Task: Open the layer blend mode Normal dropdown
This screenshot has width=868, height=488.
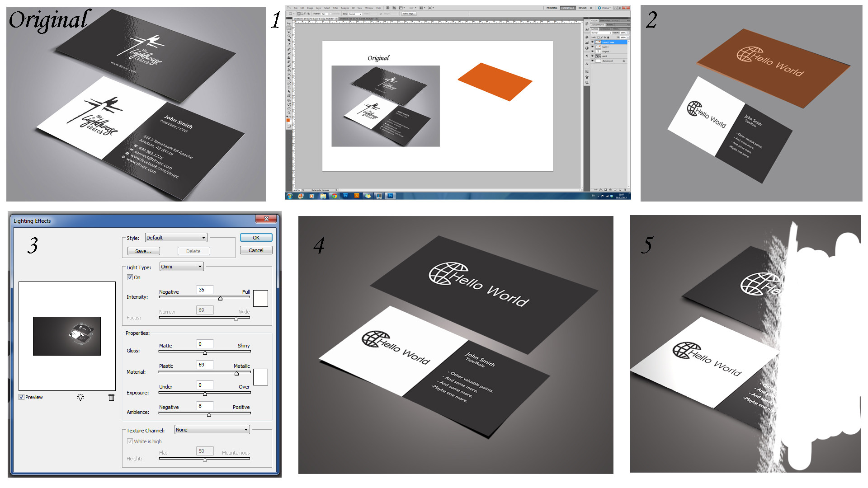Action: (x=601, y=33)
